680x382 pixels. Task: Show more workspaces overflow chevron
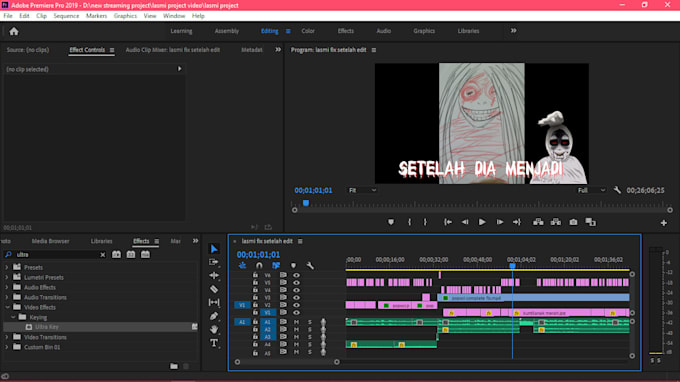[513, 31]
